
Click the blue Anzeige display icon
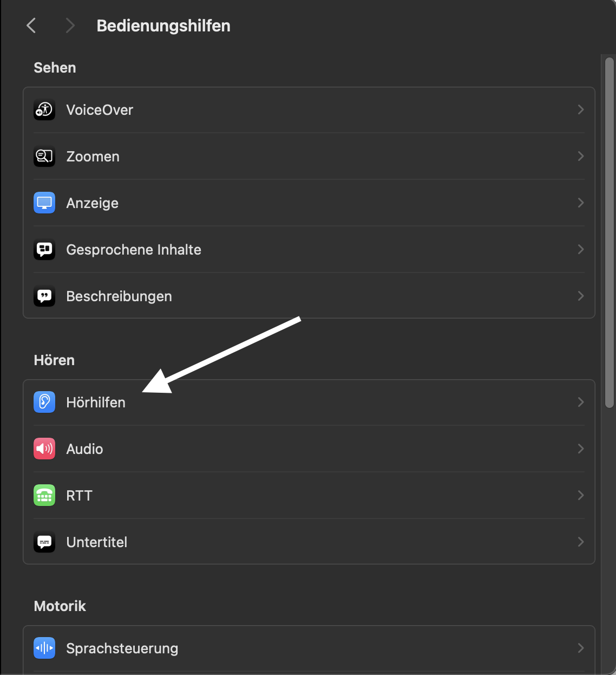click(x=44, y=203)
